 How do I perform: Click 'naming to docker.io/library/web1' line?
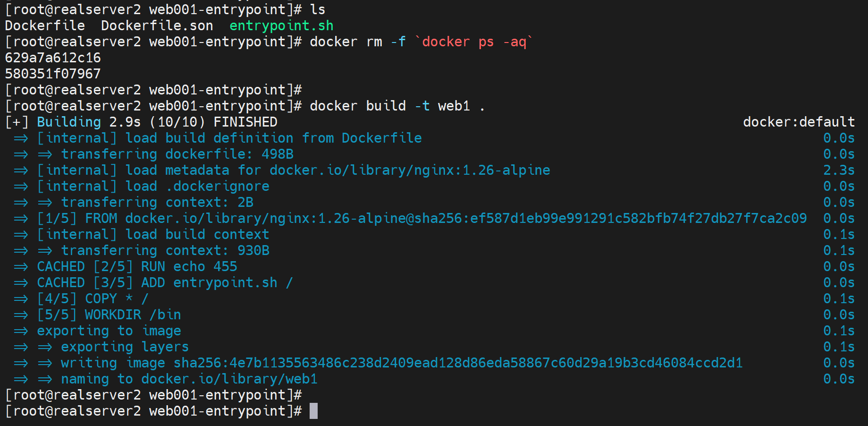(189, 379)
